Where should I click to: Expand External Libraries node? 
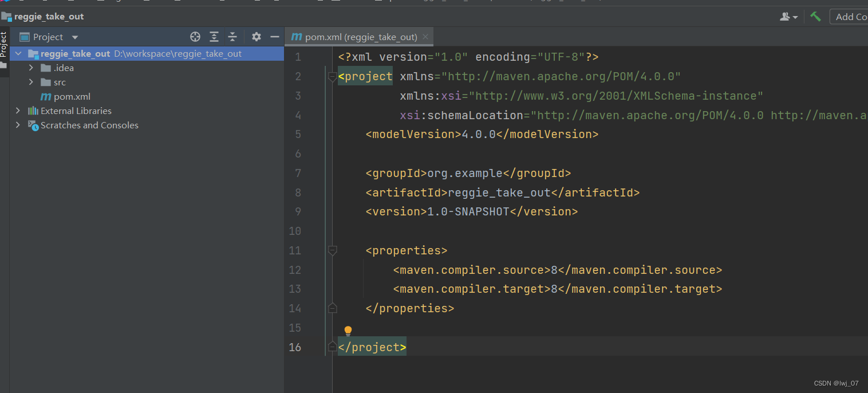[x=18, y=111]
